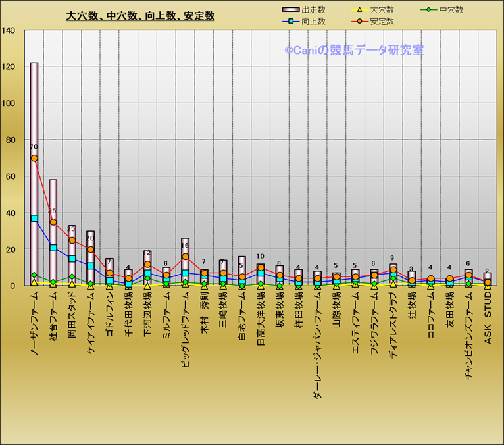Click the green diamond 中穴数 legend marker
This screenshot has width=504, height=445.
(428, 10)
